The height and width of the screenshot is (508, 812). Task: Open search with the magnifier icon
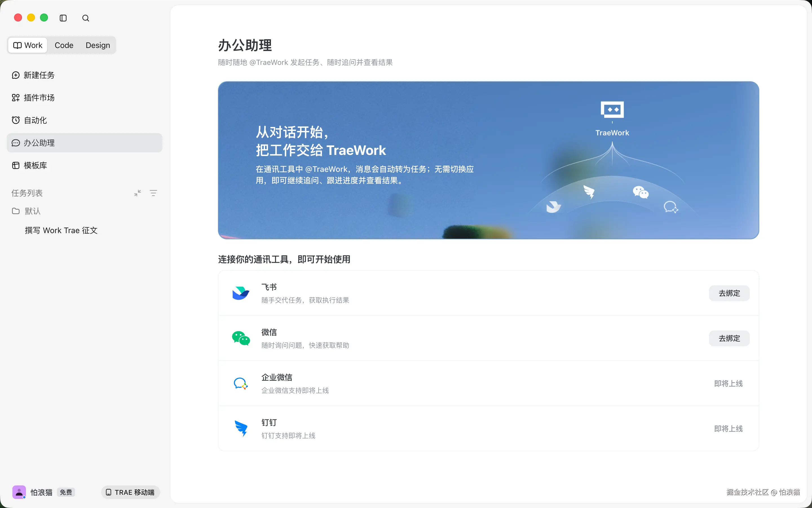85,18
